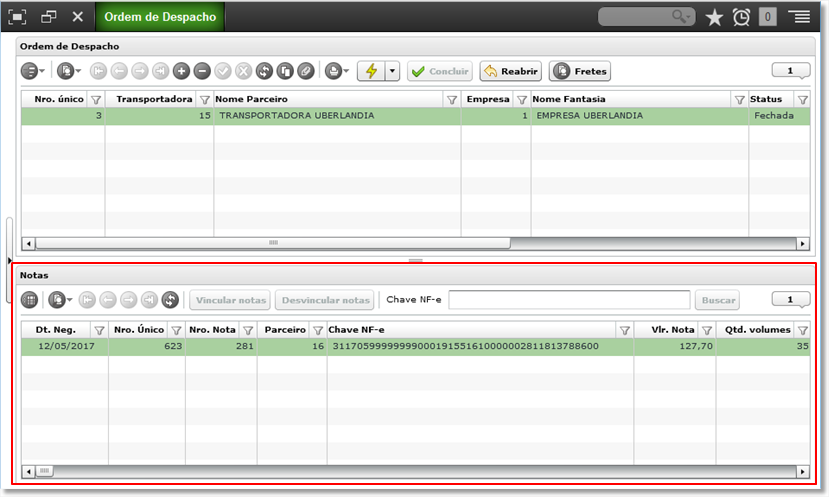Go to first record in Ordem de Despacho toolbar
The height and width of the screenshot is (497, 829).
tap(98, 71)
